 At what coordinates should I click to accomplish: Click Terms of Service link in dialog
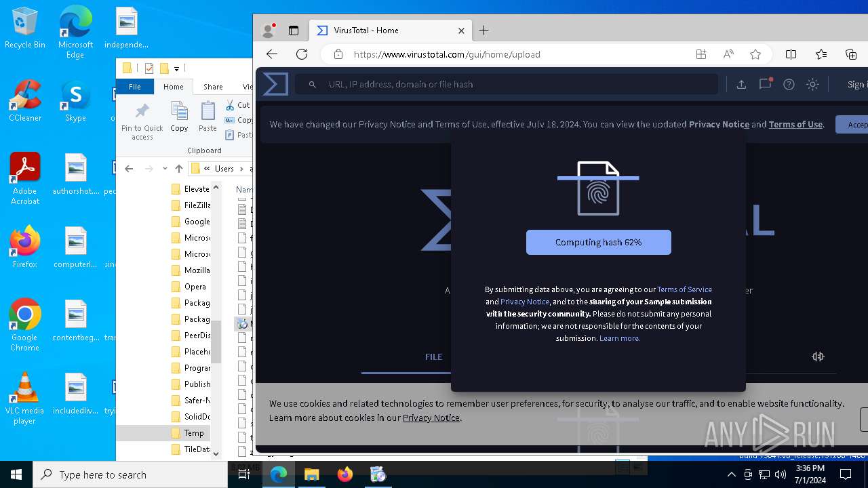tap(684, 289)
